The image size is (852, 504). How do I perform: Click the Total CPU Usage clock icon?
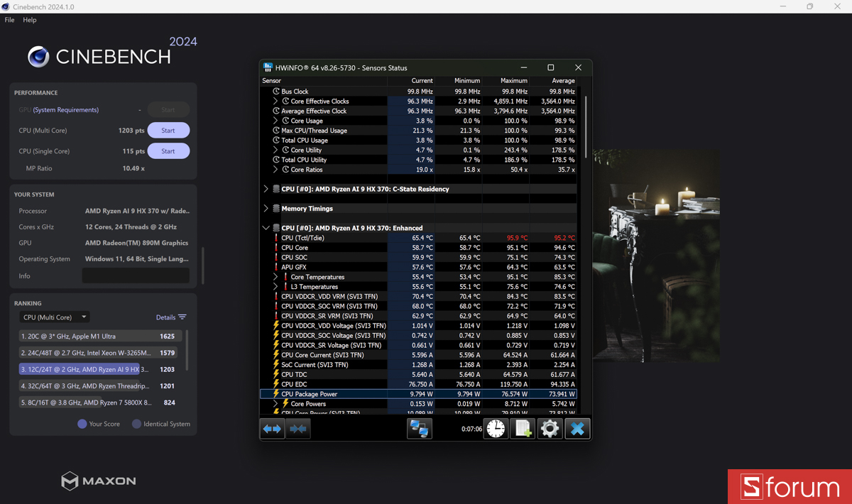pyautogui.click(x=276, y=141)
